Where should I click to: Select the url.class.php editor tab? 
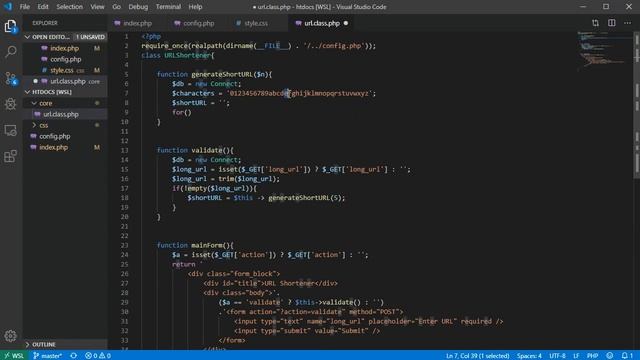322,23
